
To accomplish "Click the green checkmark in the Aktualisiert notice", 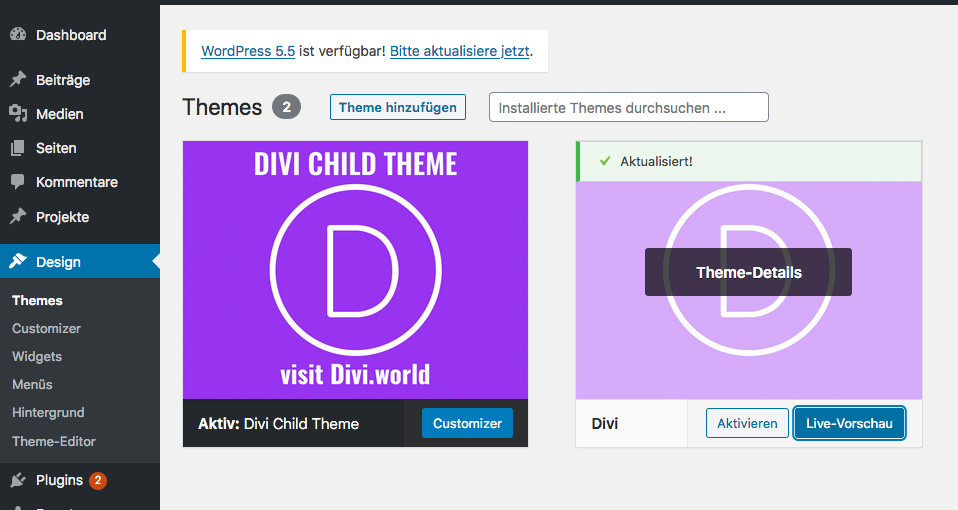I will 605,161.
